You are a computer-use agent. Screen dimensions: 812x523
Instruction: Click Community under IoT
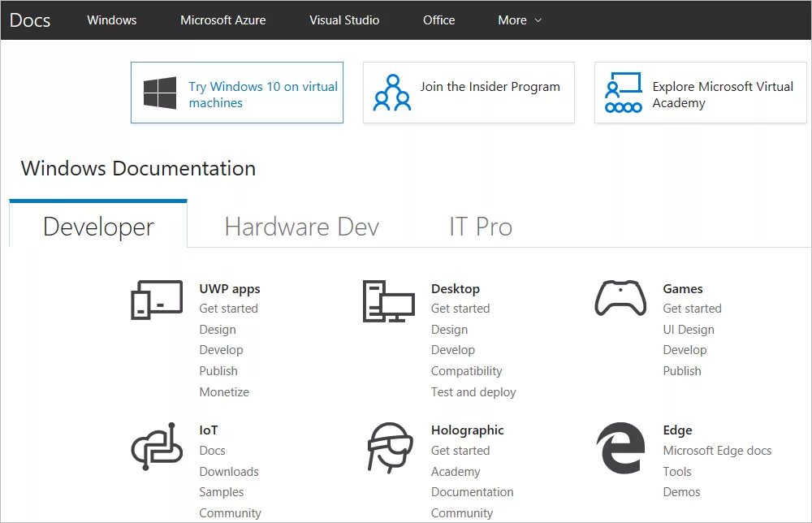click(230, 513)
